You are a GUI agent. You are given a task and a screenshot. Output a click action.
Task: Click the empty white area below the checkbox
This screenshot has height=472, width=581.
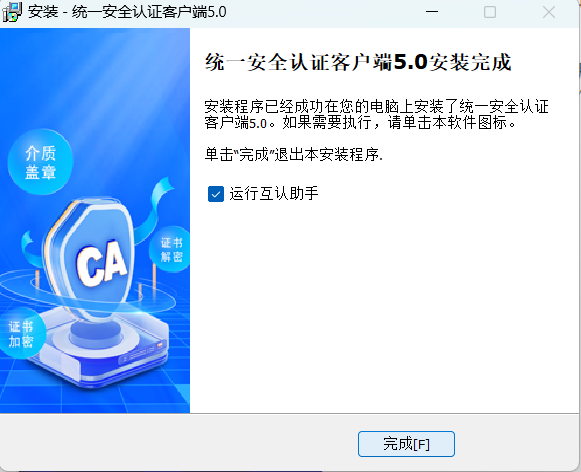tap(385, 308)
